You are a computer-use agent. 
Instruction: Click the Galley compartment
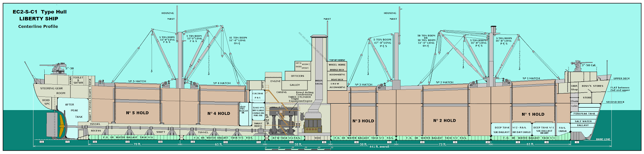[x=295, y=85]
